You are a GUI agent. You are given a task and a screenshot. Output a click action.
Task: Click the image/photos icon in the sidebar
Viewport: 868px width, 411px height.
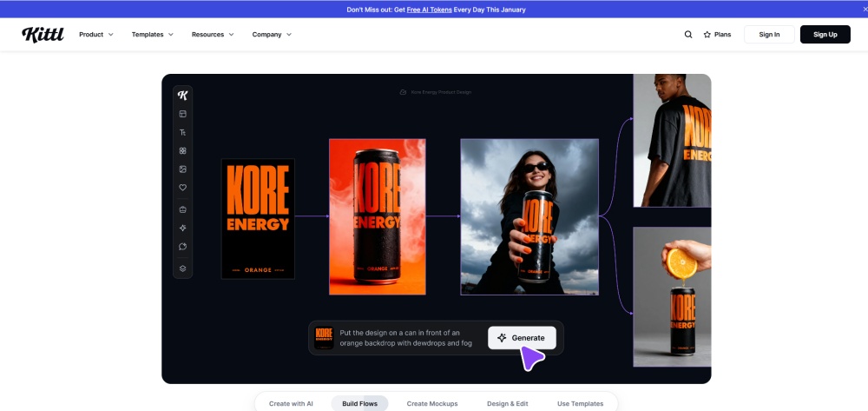tap(182, 169)
